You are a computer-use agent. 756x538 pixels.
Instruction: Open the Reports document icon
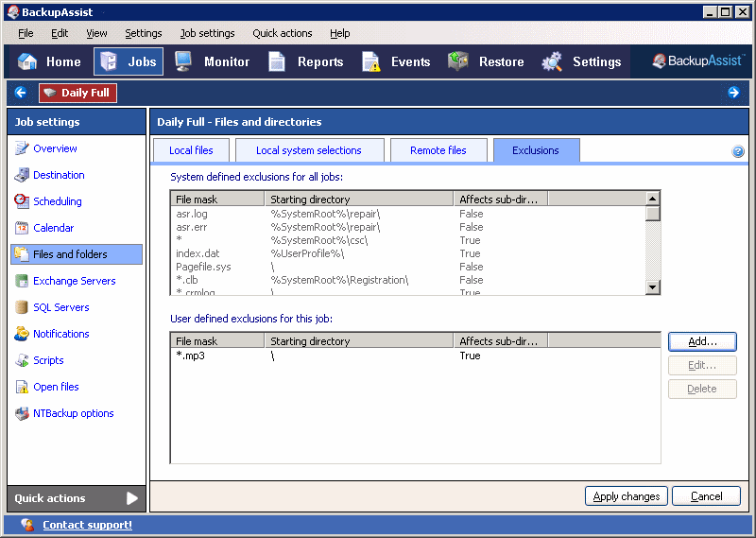[x=277, y=61]
